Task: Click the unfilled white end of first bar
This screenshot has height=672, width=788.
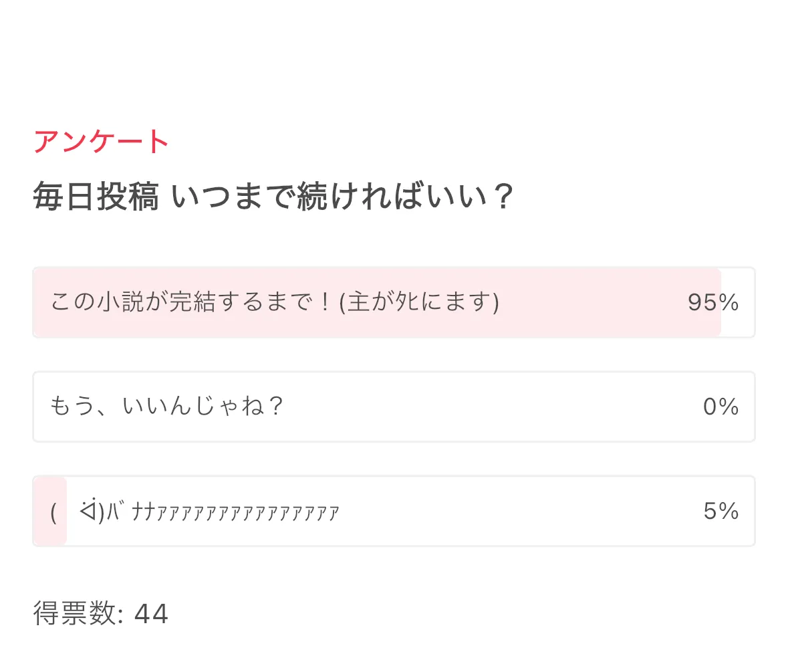Action: click(x=738, y=303)
